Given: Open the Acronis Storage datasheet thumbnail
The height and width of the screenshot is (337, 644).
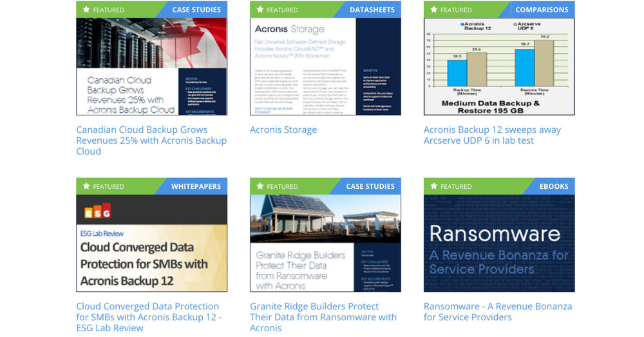Looking at the screenshot, I should 325,66.
